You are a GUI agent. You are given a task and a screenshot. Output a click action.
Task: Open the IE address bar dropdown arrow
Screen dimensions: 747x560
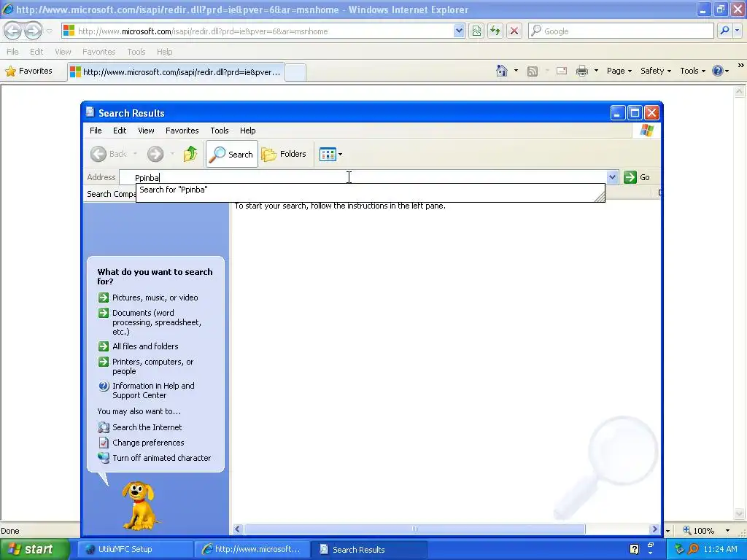coord(459,31)
